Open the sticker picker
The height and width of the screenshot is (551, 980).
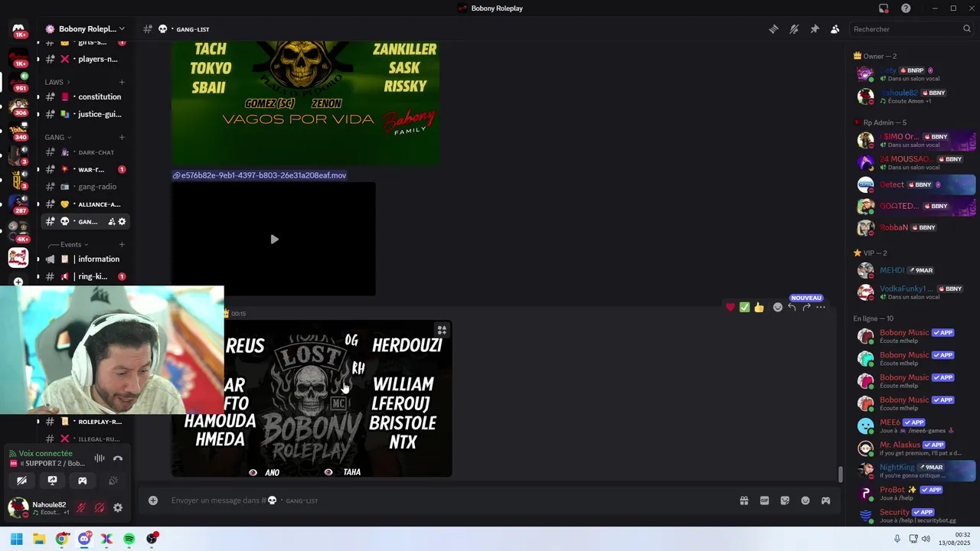click(x=785, y=500)
